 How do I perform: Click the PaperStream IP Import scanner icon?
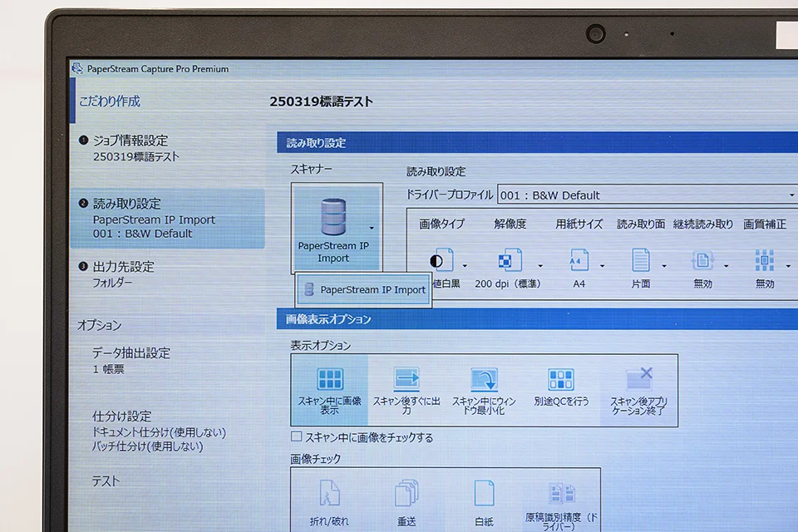pos(333,218)
